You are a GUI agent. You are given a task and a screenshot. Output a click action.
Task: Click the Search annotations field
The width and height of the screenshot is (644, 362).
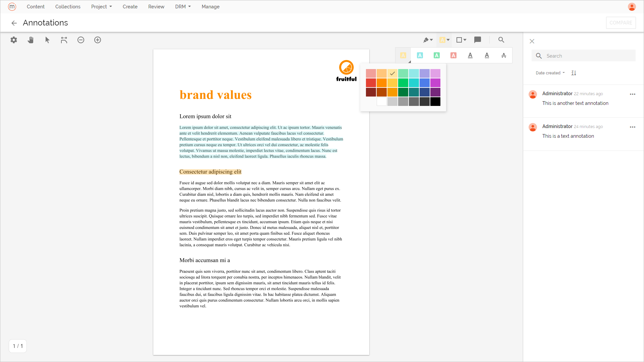[584, 56]
